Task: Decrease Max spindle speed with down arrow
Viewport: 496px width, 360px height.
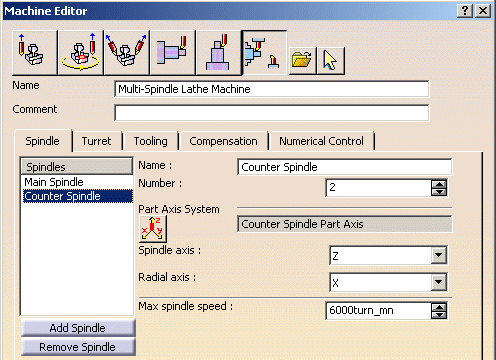Action: point(439,315)
